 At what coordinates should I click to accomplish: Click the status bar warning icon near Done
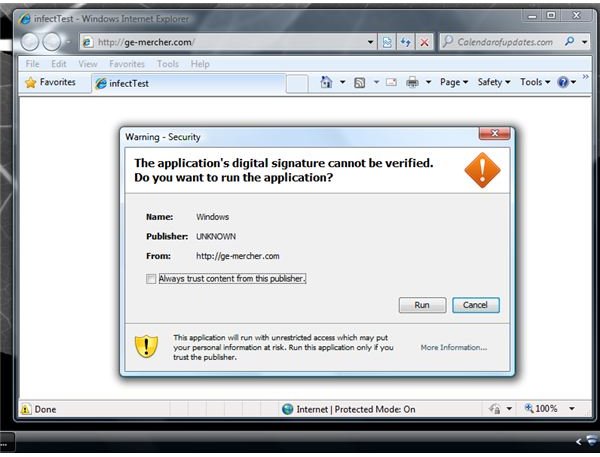(x=26, y=409)
